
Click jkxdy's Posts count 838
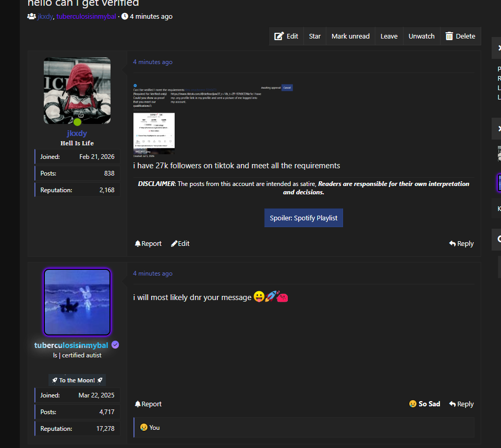point(109,173)
